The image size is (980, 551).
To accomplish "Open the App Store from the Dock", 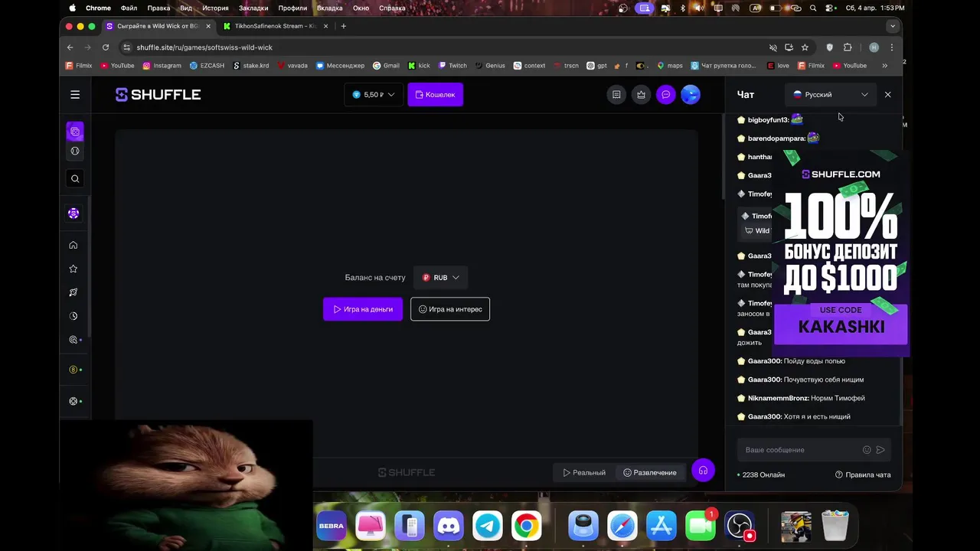I will click(x=661, y=526).
